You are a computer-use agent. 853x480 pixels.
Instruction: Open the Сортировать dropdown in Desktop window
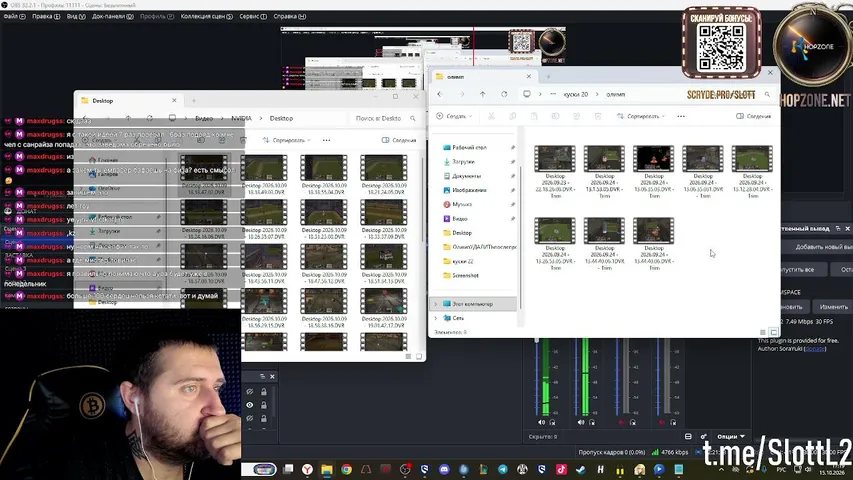click(287, 140)
